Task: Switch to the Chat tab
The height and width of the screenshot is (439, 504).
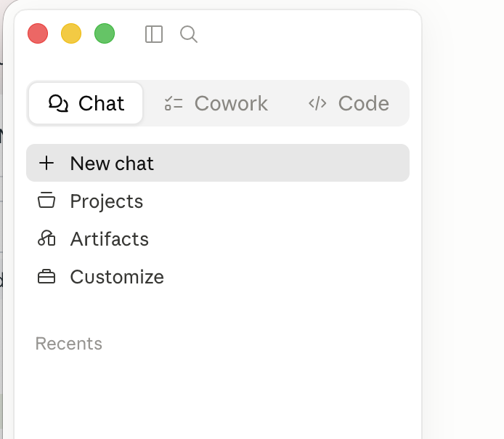Action: coord(86,103)
